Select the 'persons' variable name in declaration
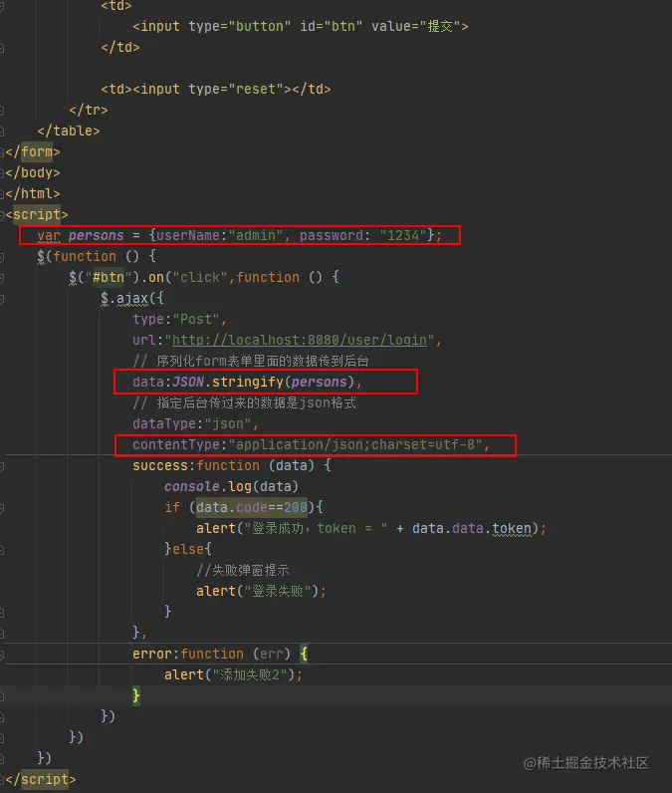This screenshot has height=793, width=672. tap(96, 236)
